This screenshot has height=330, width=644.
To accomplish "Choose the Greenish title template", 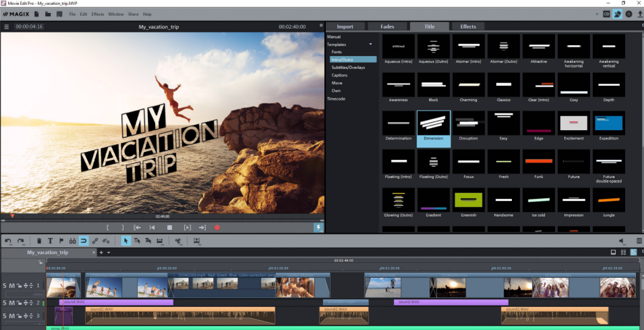I will coord(469,202).
